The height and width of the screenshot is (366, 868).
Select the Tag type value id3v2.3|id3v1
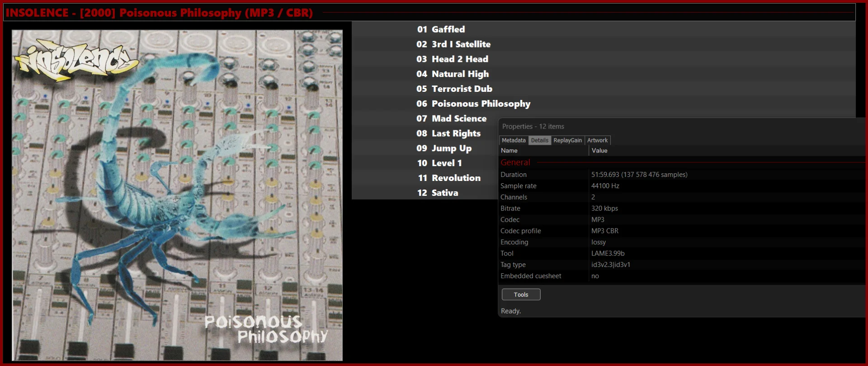611,265
